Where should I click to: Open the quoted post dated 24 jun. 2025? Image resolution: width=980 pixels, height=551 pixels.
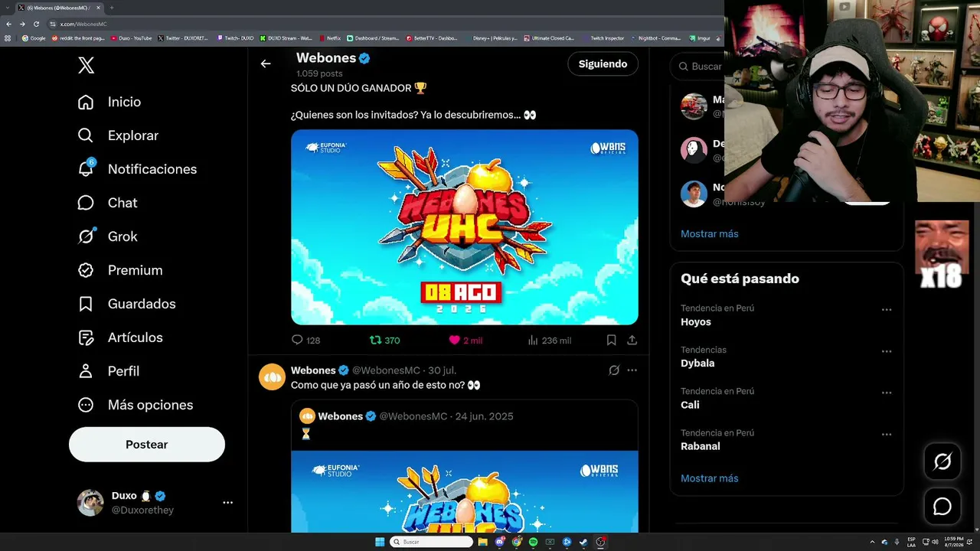coord(465,465)
